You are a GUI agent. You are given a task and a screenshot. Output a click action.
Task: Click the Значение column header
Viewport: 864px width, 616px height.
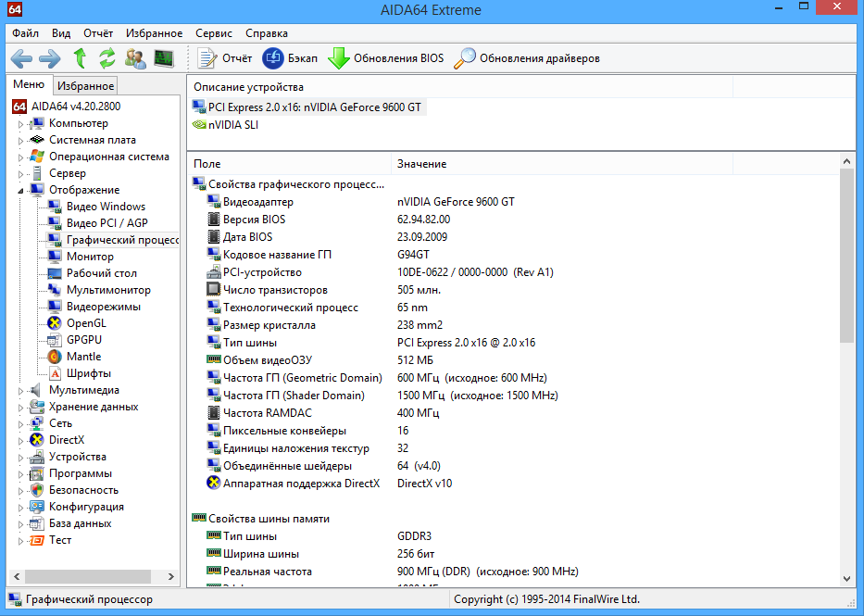click(422, 164)
